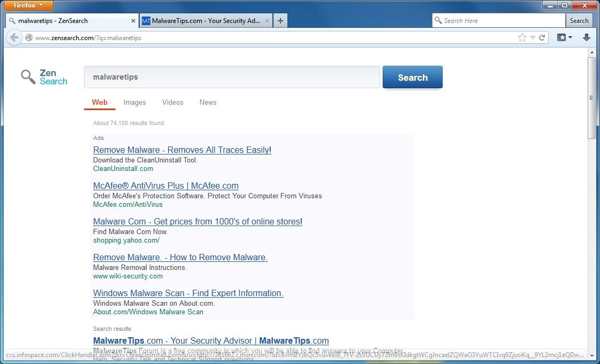Open MalwareTips.com - Your Security Advisor result
This screenshot has height=364, width=600.
pyautogui.click(x=211, y=340)
